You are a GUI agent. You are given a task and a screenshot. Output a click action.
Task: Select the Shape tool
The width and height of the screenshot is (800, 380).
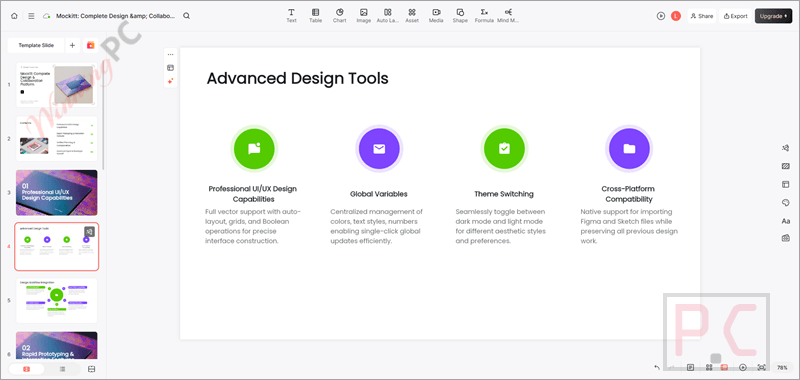tap(460, 15)
